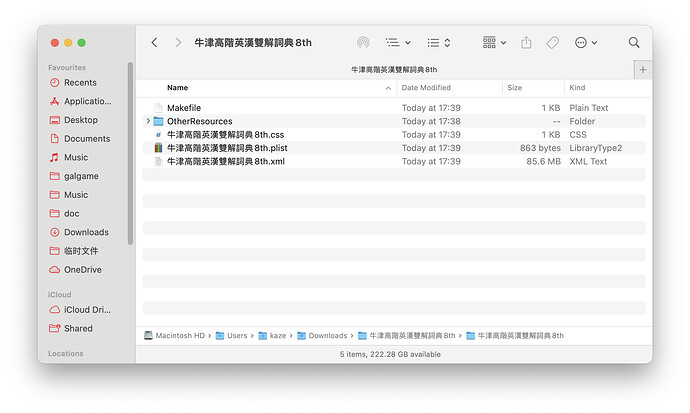Image resolution: width=690 pixels, height=413 pixels.
Task: Open Downloads in the sidebar
Action: [86, 232]
